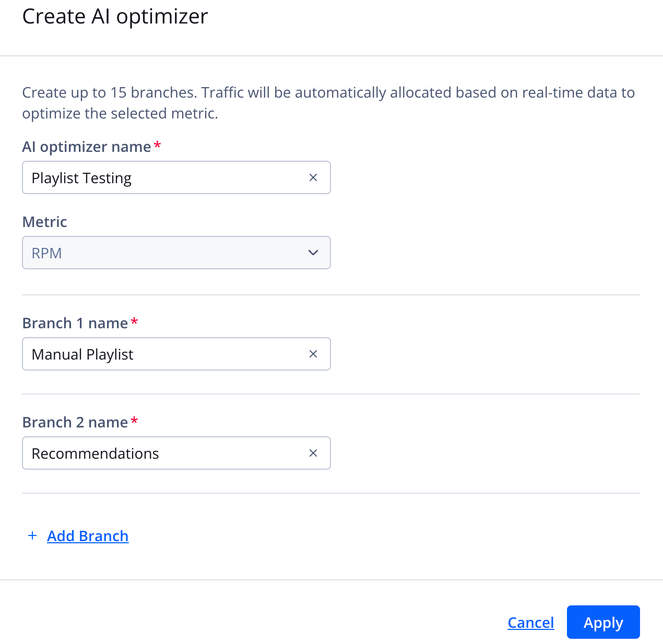The height and width of the screenshot is (644, 663).
Task: Click the chevron on the Metric selector
Action: tap(313, 253)
